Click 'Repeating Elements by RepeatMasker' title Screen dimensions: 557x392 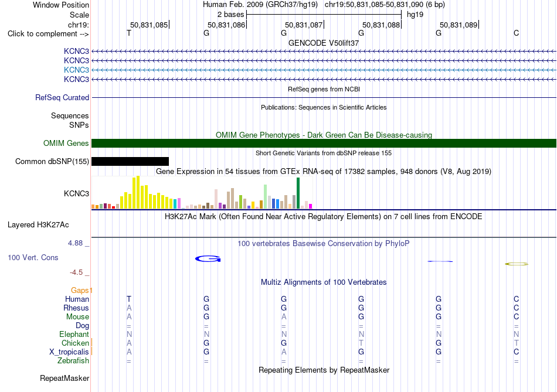tap(324, 370)
